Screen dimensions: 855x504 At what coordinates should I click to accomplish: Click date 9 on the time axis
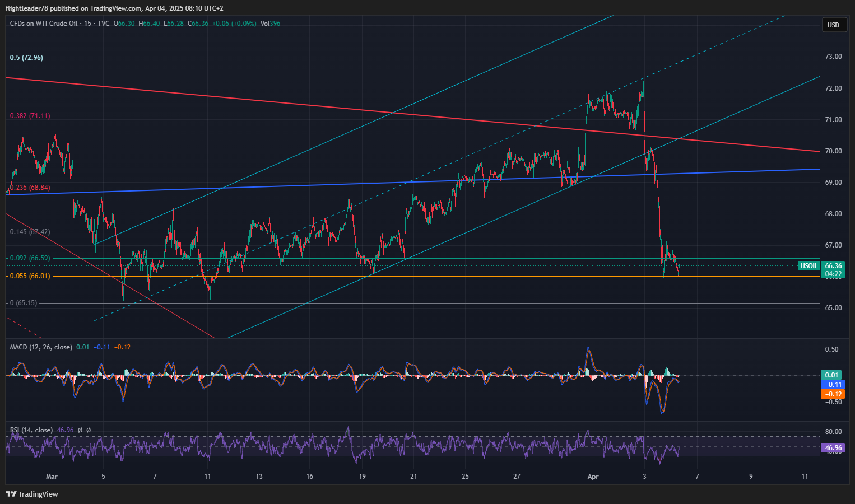tap(751, 477)
